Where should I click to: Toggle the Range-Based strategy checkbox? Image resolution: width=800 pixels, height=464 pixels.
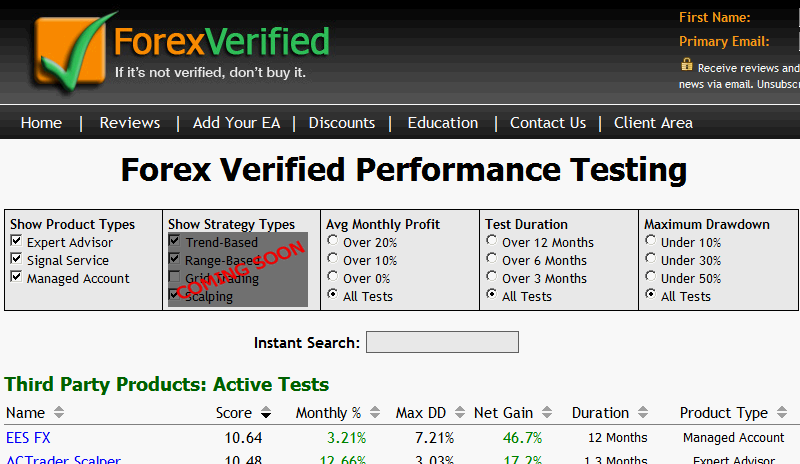174,258
